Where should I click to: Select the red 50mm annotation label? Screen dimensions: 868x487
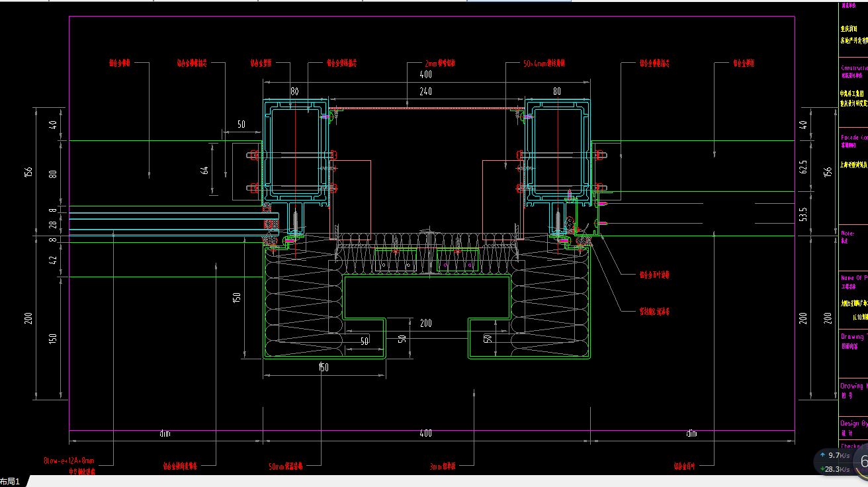286,466
